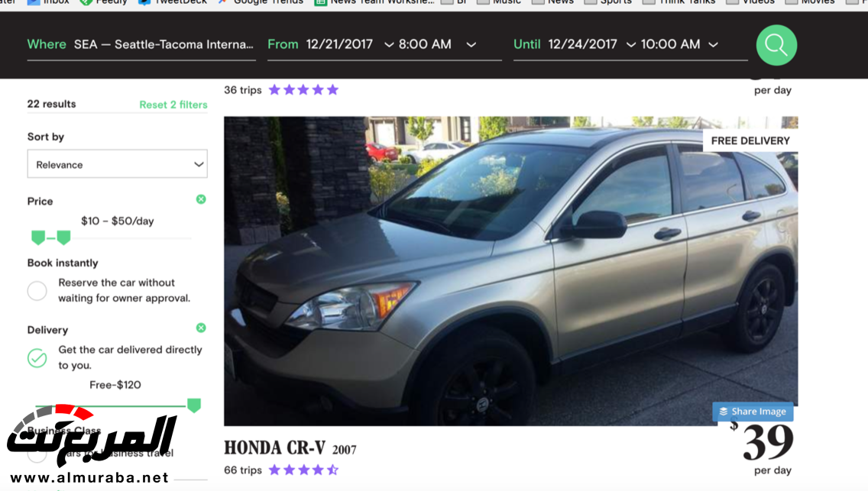Expand the 8:00 AM start time dropdown
This screenshot has width=868, height=491.
[x=437, y=44]
